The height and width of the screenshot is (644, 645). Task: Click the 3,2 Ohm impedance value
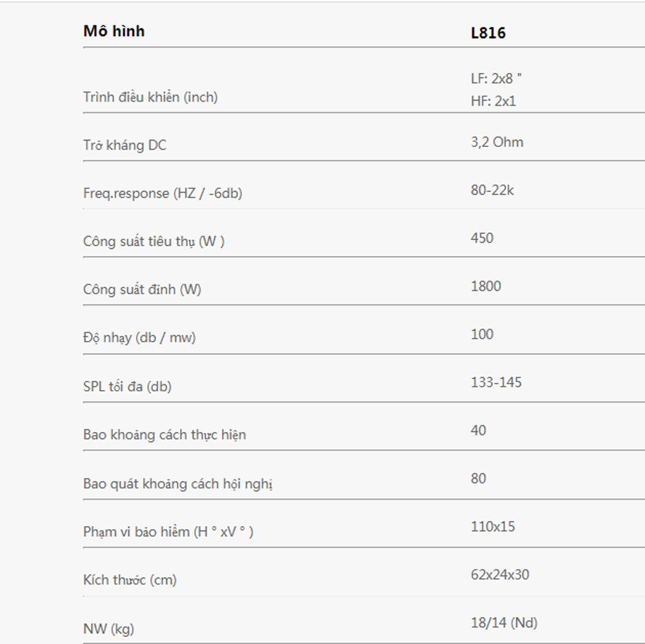click(x=497, y=142)
